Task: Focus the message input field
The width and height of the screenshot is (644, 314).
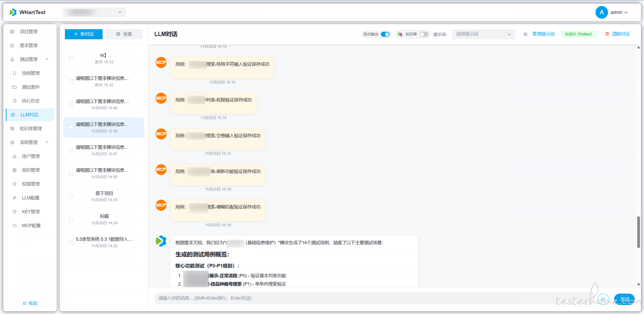Action: point(369,298)
